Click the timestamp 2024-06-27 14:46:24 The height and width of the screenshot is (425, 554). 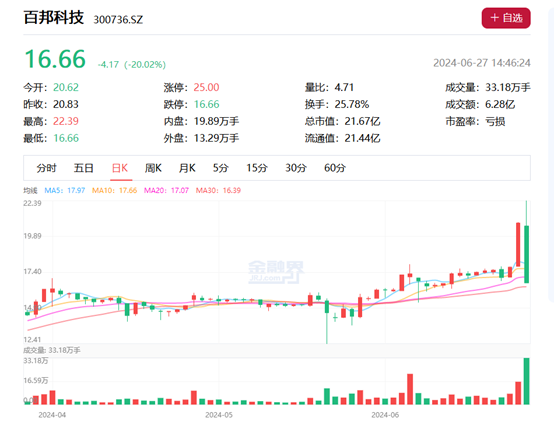click(x=482, y=63)
